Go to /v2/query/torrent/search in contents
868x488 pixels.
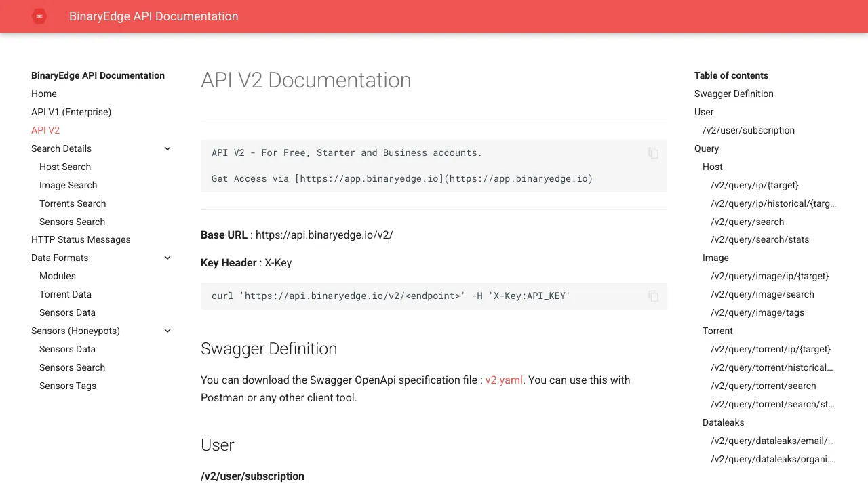tap(764, 386)
